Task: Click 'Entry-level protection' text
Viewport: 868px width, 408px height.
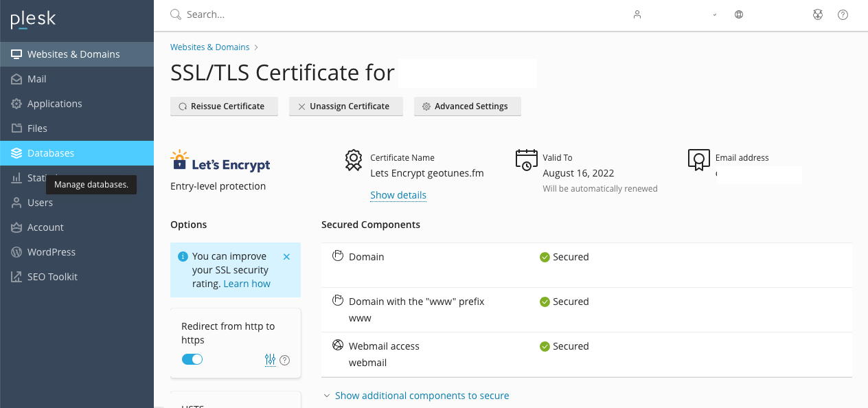Action: tap(218, 186)
